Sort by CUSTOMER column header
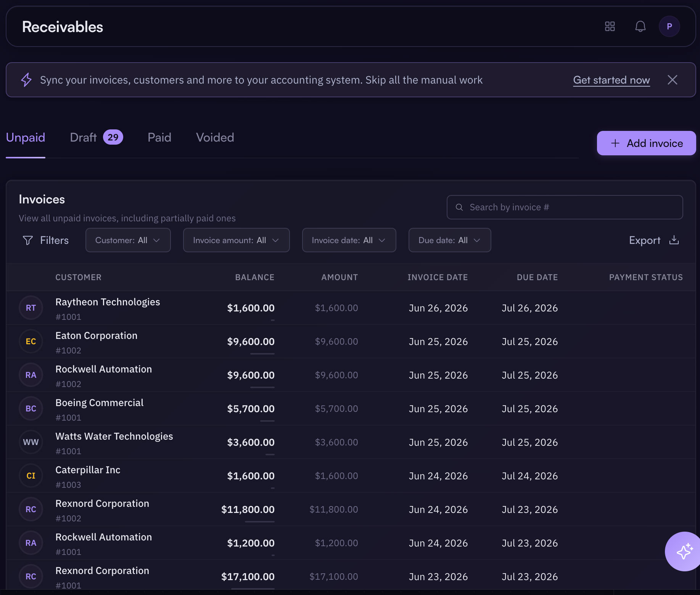 79,277
